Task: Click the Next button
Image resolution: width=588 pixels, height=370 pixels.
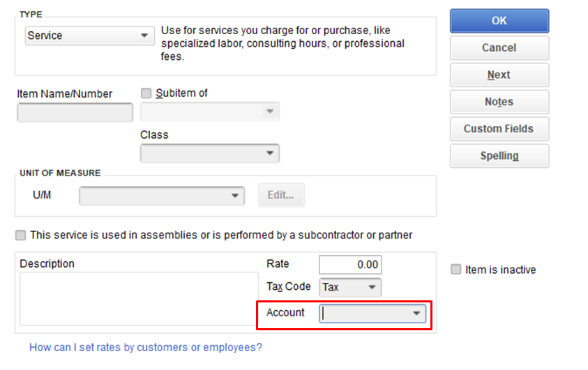Action: (x=499, y=75)
